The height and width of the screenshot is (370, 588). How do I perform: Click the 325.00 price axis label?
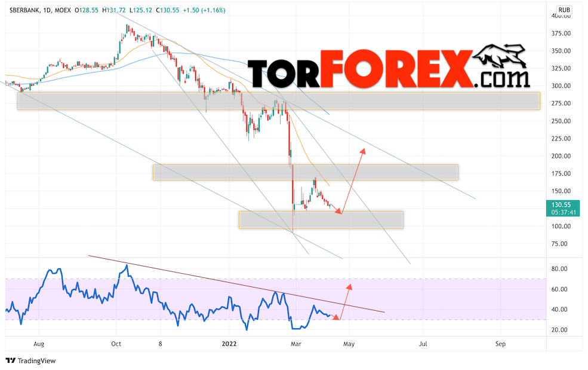561,68
